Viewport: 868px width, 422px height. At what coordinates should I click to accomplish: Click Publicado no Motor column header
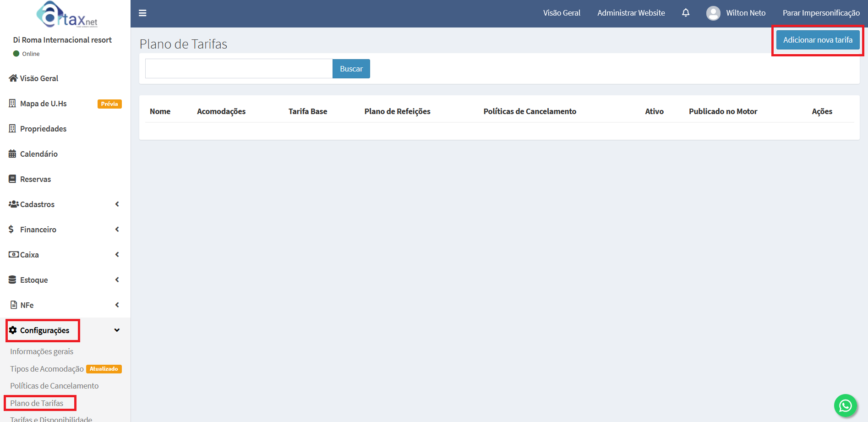point(723,111)
